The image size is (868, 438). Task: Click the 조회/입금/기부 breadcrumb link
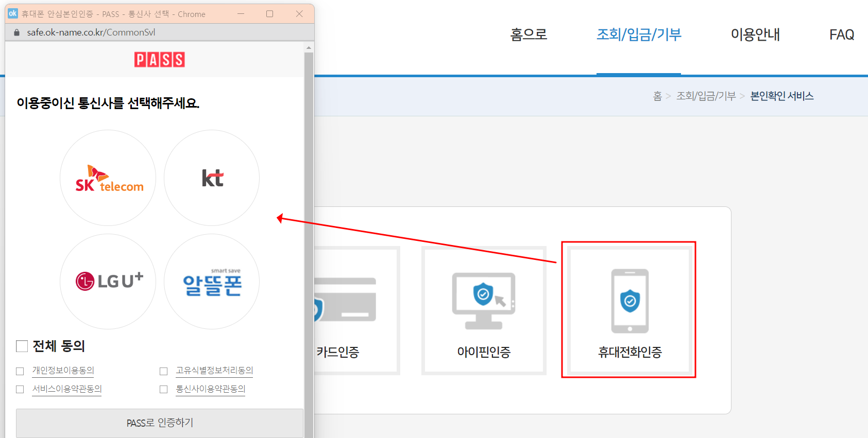[x=706, y=96]
